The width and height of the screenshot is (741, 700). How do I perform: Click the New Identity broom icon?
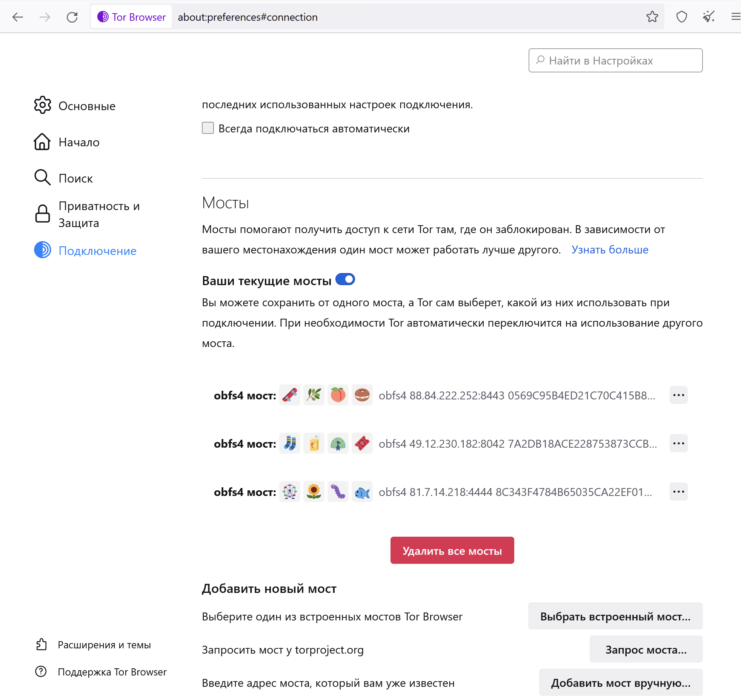[x=709, y=17]
